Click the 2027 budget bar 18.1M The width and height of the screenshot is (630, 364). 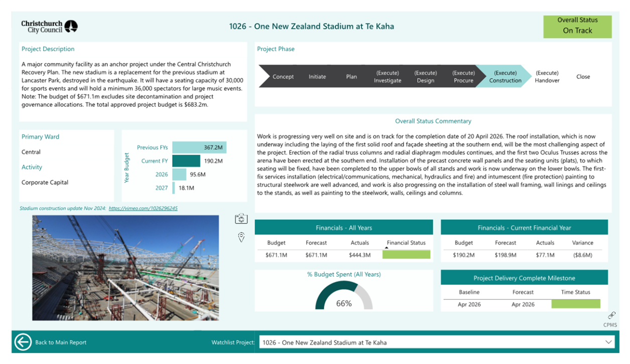pyautogui.click(x=174, y=188)
